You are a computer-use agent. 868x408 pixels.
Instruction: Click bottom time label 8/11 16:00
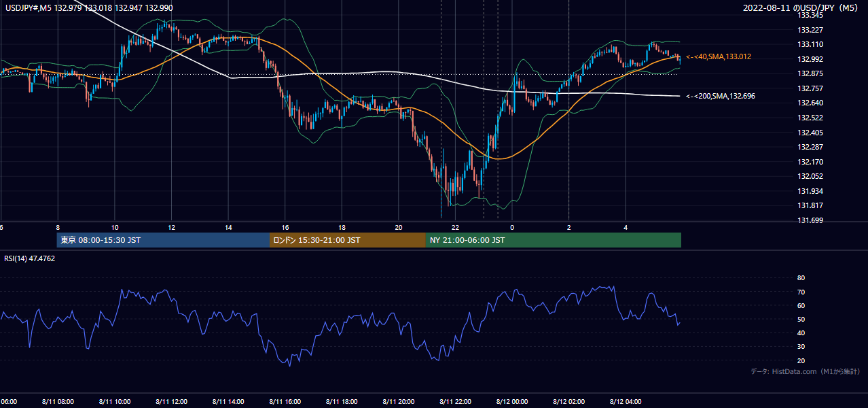tap(285, 401)
